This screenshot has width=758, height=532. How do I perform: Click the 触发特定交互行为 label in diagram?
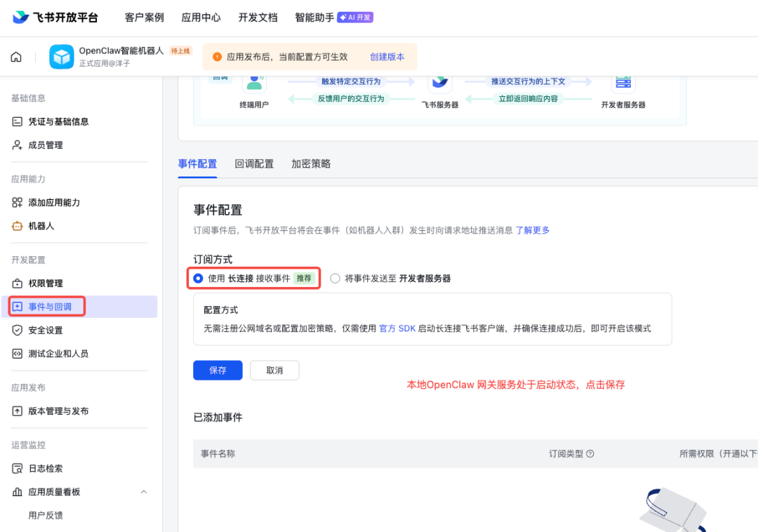point(351,81)
